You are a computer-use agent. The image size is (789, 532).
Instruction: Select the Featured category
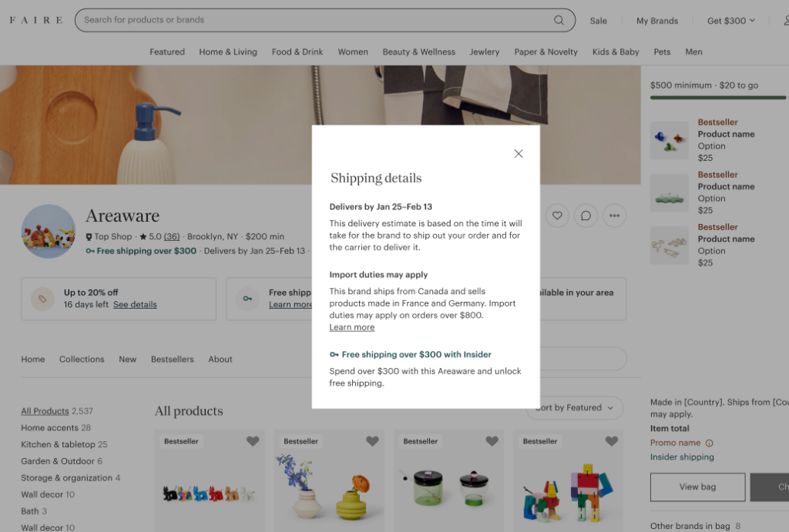167,52
